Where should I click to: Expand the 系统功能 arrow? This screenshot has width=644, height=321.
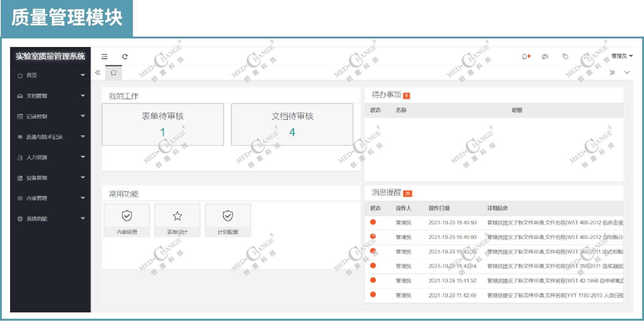point(83,218)
